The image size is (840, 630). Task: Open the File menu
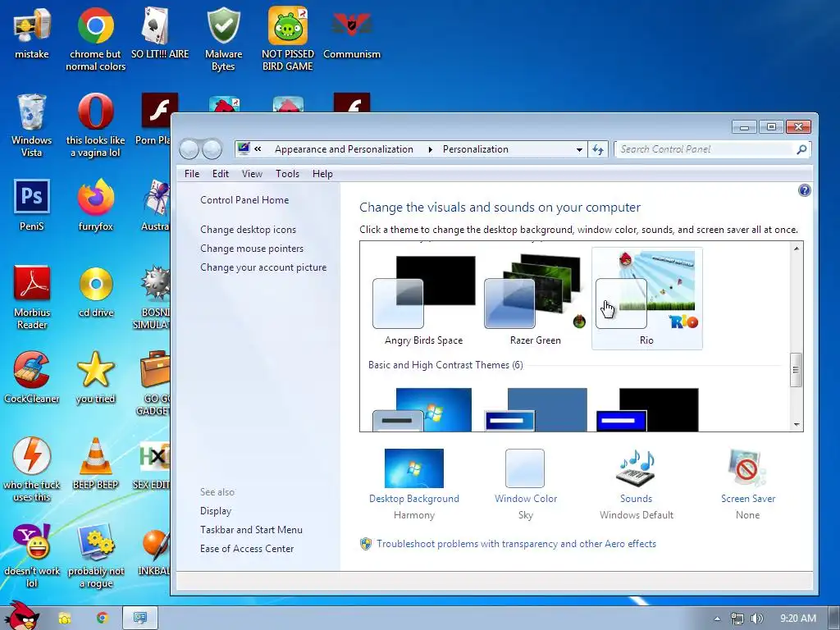click(192, 174)
